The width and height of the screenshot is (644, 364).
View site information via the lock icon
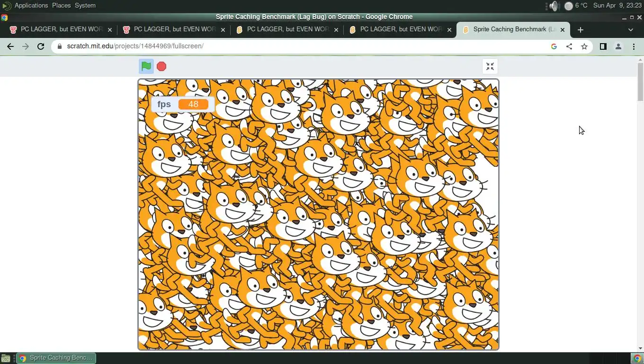[x=60, y=46]
